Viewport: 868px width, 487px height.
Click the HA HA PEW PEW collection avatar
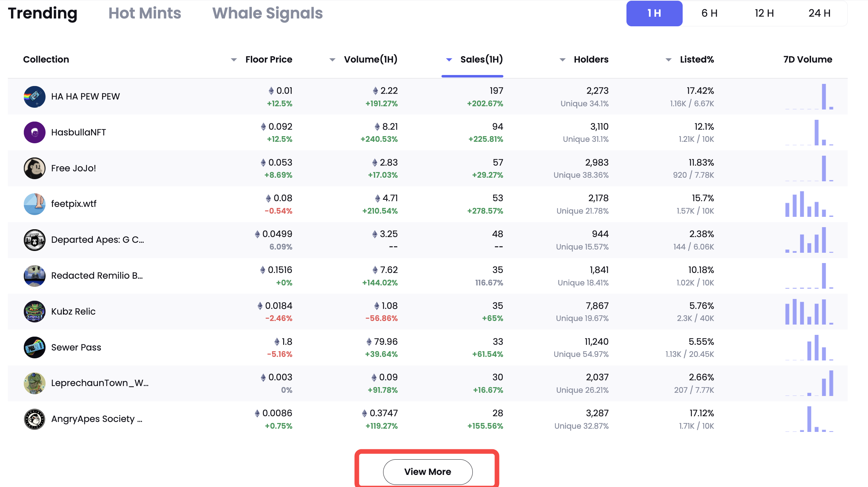tap(35, 97)
